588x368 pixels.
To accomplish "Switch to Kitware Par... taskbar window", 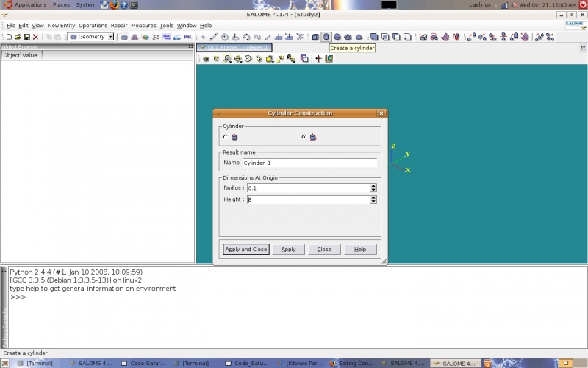I will point(300,363).
